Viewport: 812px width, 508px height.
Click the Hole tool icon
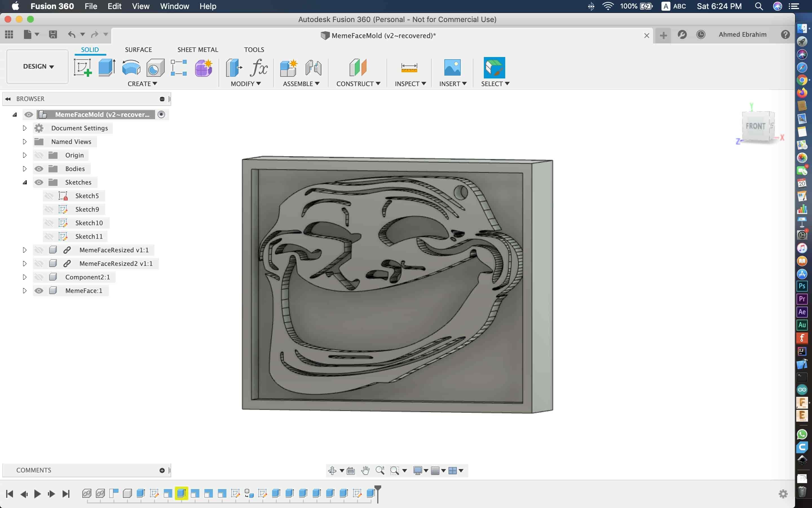(x=155, y=67)
